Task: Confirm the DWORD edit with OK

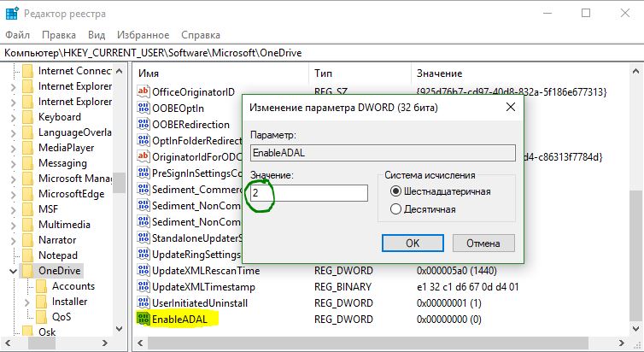Action: click(x=413, y=243)
